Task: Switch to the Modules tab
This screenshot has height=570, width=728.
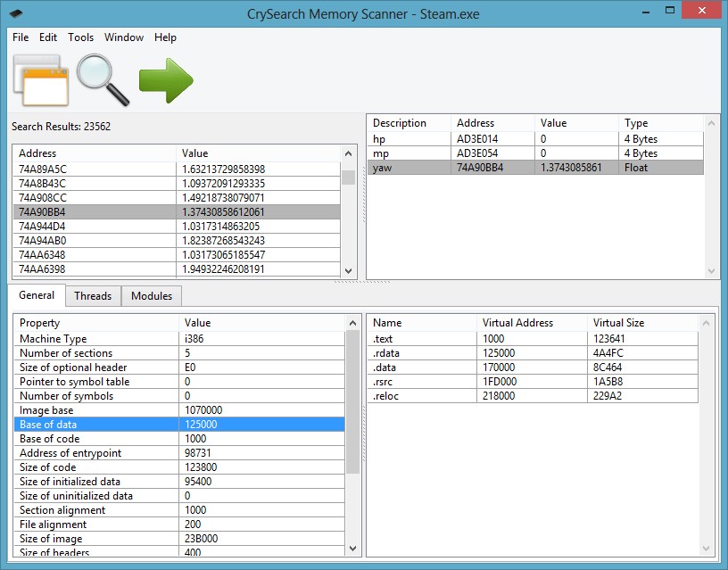Action: click(152, 295)
